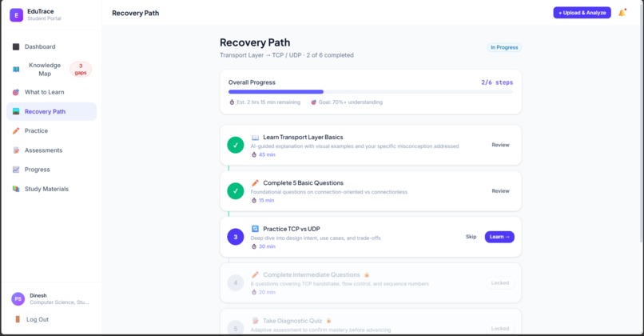Go to Knowledge Map

click(x=51, y=69)
